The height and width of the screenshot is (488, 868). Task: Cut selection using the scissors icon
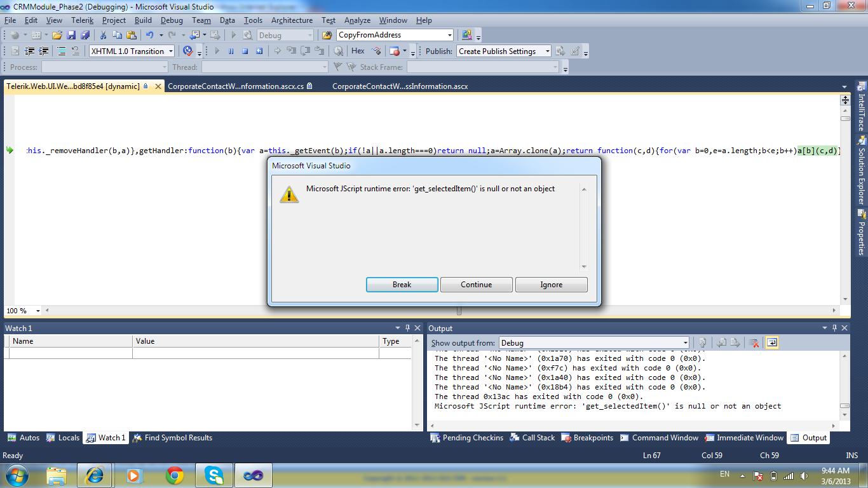click(x=104, y=36)
